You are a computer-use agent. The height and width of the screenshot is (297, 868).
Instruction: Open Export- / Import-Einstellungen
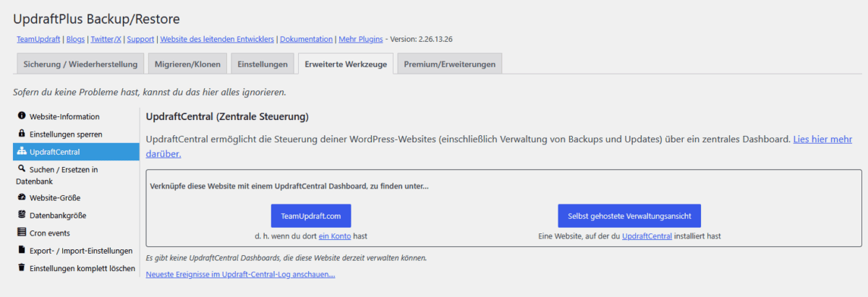click(x=76, y=251)
